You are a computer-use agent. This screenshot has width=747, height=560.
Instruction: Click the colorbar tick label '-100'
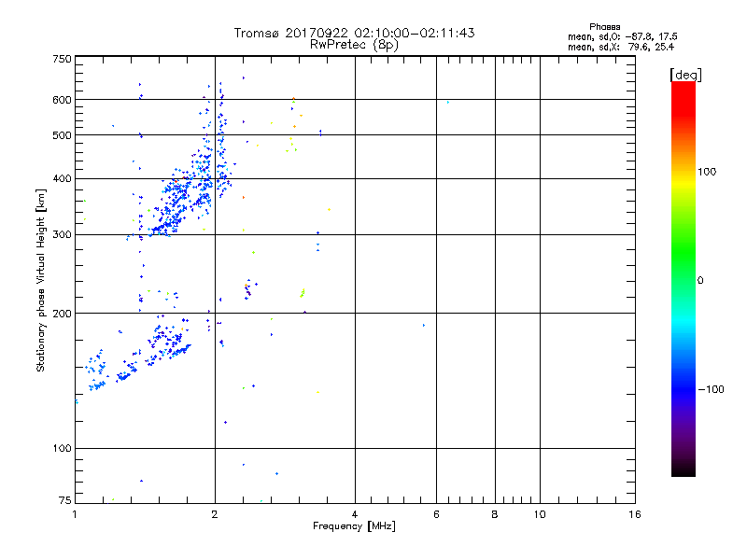pyautogui.click(x=711, y=389)
